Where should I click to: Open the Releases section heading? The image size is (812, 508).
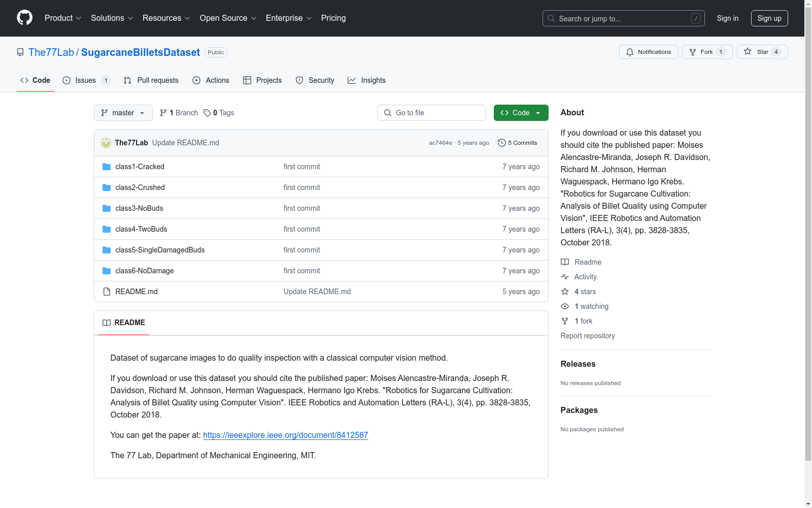click(x=578, y=364)
